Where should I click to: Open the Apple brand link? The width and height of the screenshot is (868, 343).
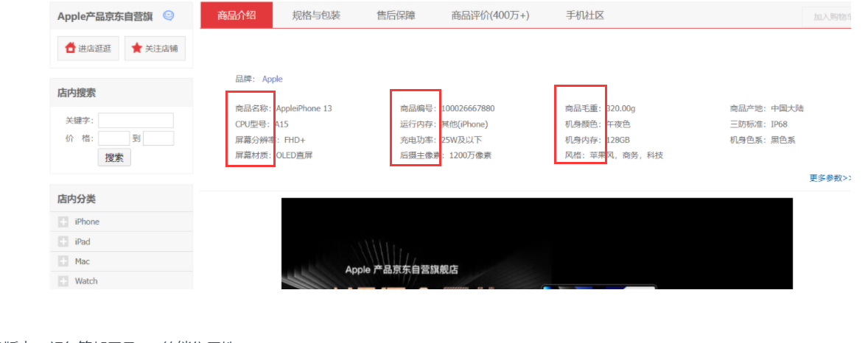[x=273, y=79]
